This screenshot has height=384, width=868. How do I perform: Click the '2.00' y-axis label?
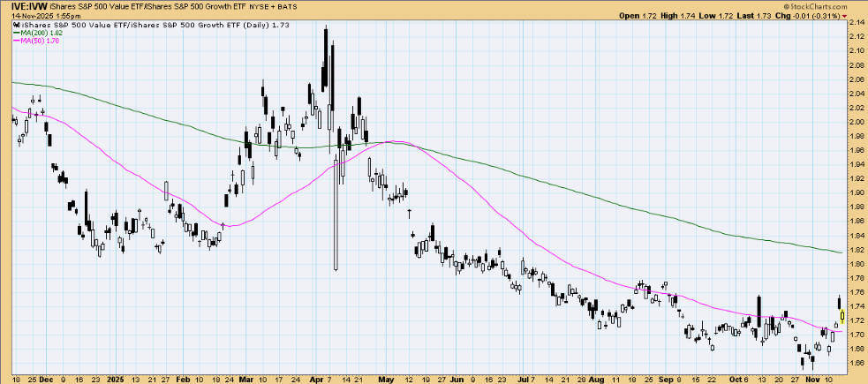(x=857, y=122)
